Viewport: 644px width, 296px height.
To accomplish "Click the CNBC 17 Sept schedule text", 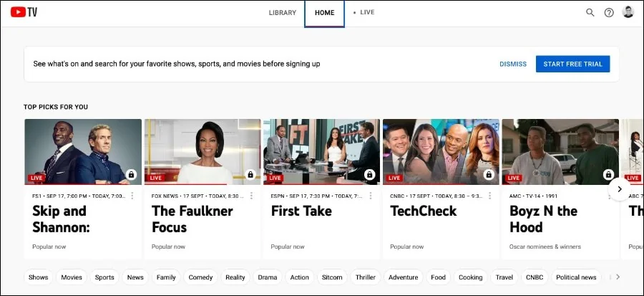I will (436, 196).
